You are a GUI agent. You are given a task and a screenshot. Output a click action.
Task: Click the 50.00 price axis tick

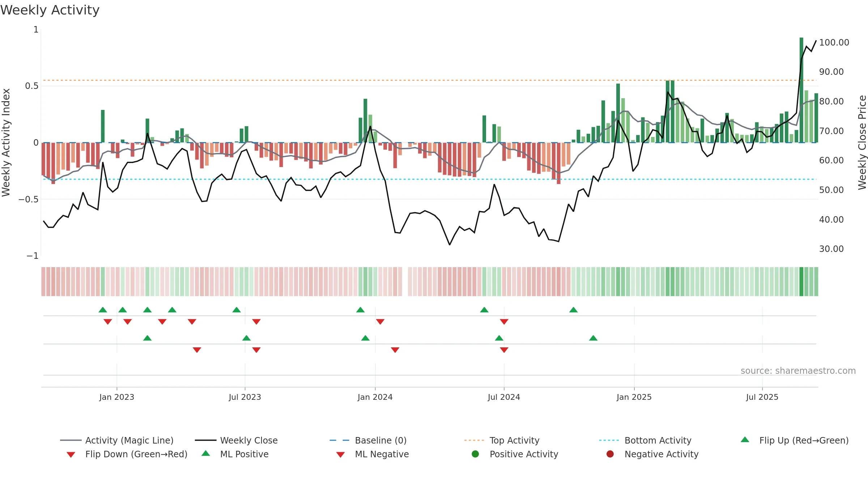[831, 190]
